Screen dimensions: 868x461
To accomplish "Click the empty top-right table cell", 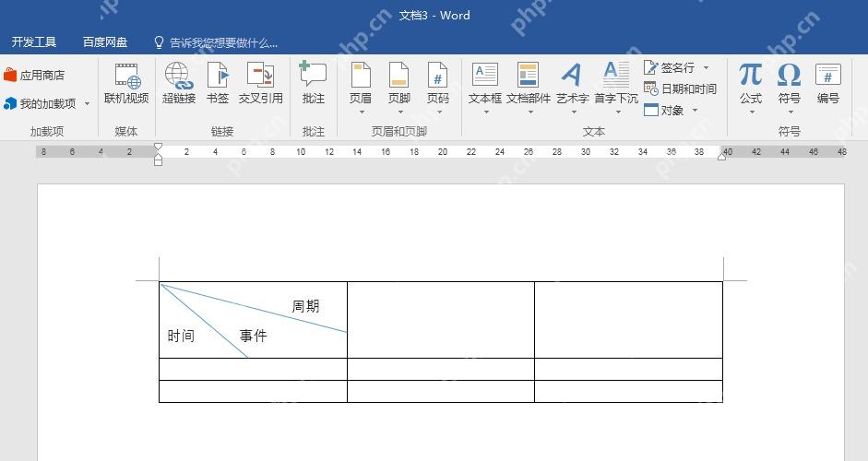I will (x=629, y=320).
